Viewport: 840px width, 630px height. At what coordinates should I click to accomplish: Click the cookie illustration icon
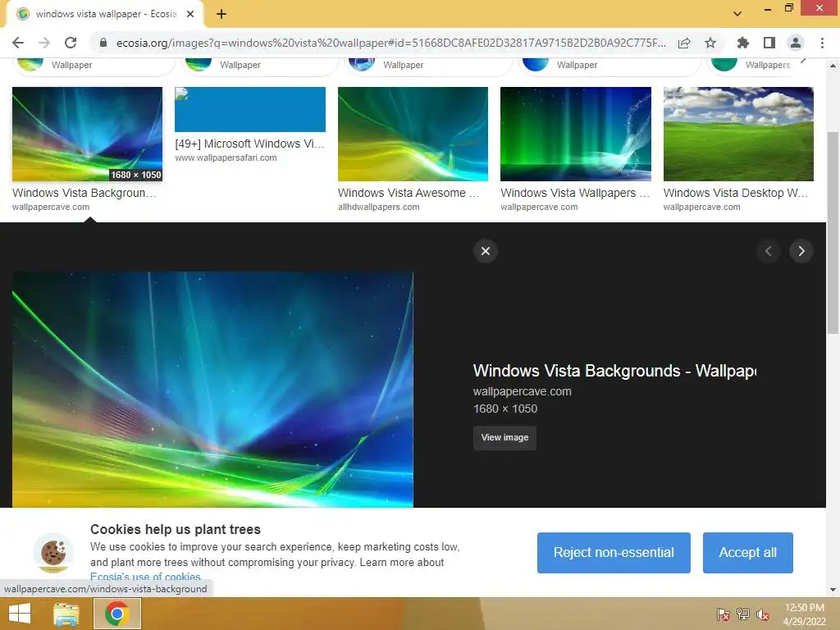(x=53, y=553)
